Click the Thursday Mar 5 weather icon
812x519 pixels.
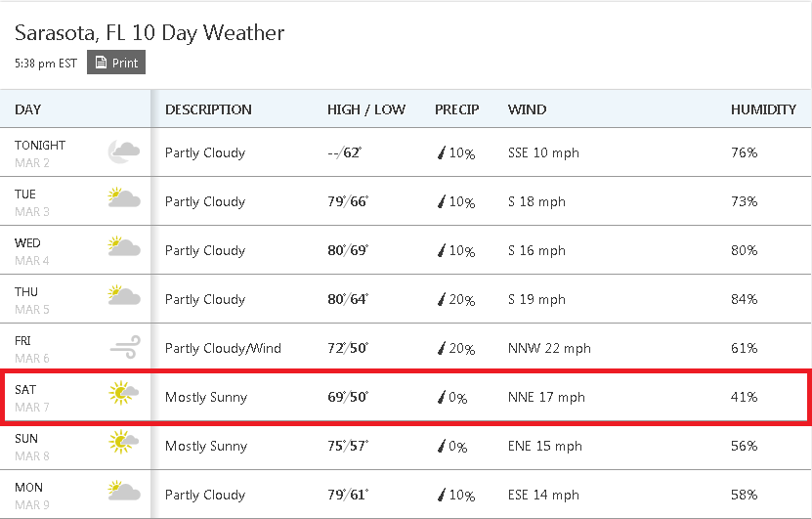(x=124, y=295)
